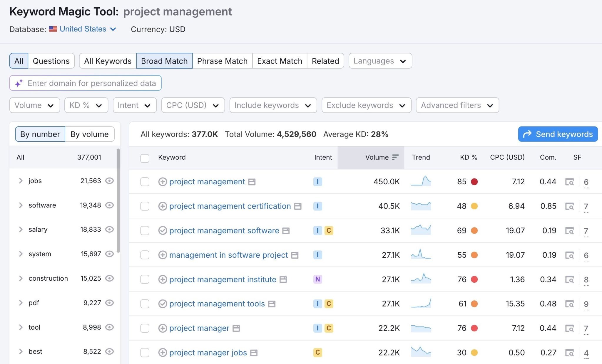Open the Exclude keywords dropdown
This screenshot has width=602, height=364.
(x=366, y=105)
